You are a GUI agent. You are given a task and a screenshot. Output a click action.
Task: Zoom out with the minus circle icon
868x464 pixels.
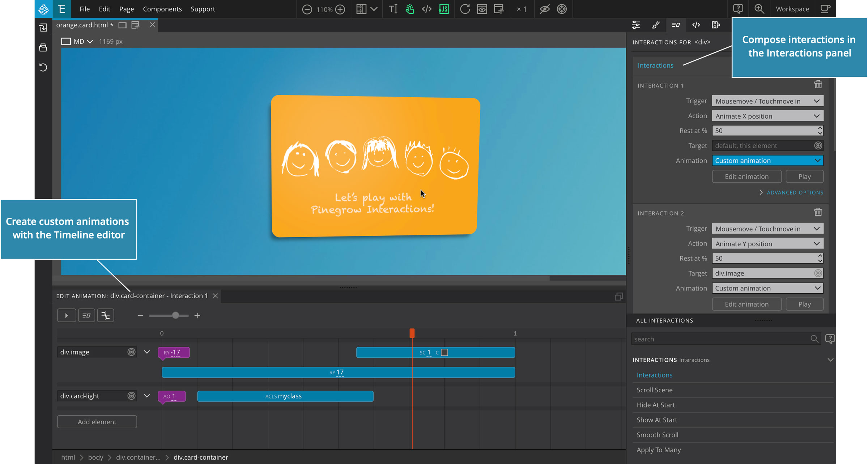(x=307, y=9)
